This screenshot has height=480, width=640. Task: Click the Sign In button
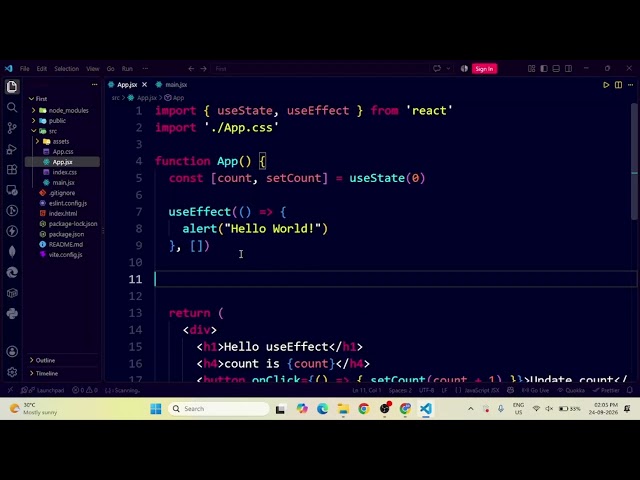point(484,69)
